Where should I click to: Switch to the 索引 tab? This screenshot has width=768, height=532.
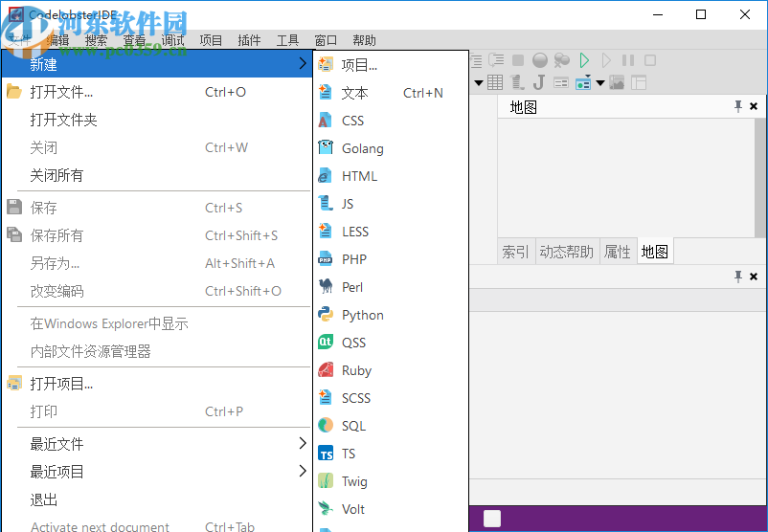515,252
